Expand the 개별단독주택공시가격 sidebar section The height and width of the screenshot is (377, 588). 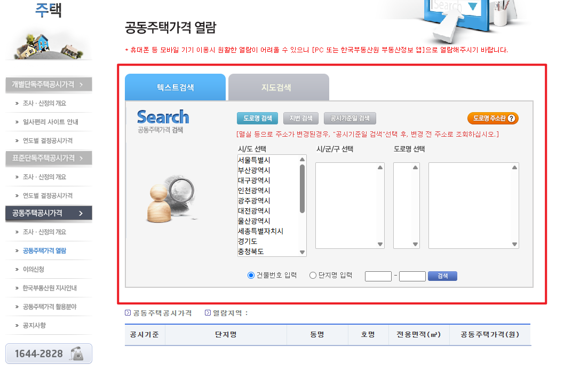[x=49, y=84]
